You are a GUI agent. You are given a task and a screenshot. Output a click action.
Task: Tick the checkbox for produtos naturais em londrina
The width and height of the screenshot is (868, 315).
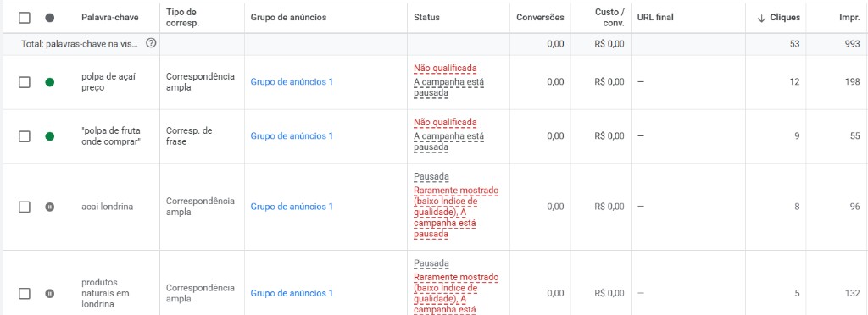pos(25,294)
